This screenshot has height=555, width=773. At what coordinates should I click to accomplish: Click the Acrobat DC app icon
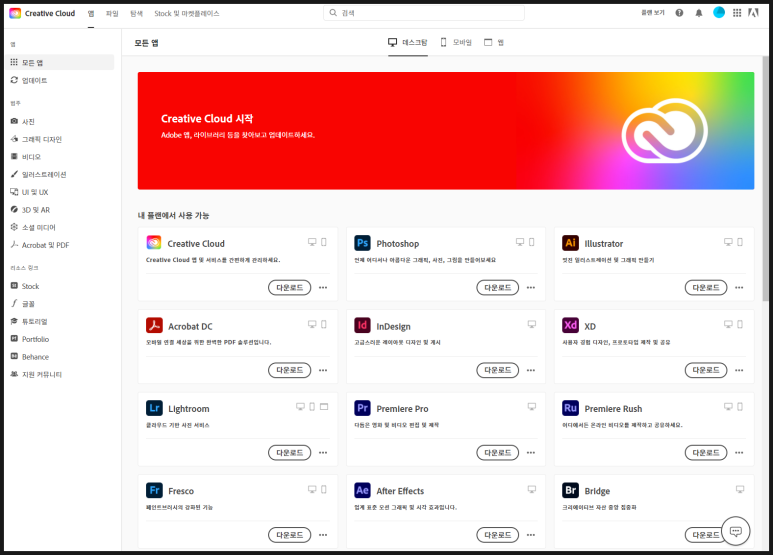154,325
